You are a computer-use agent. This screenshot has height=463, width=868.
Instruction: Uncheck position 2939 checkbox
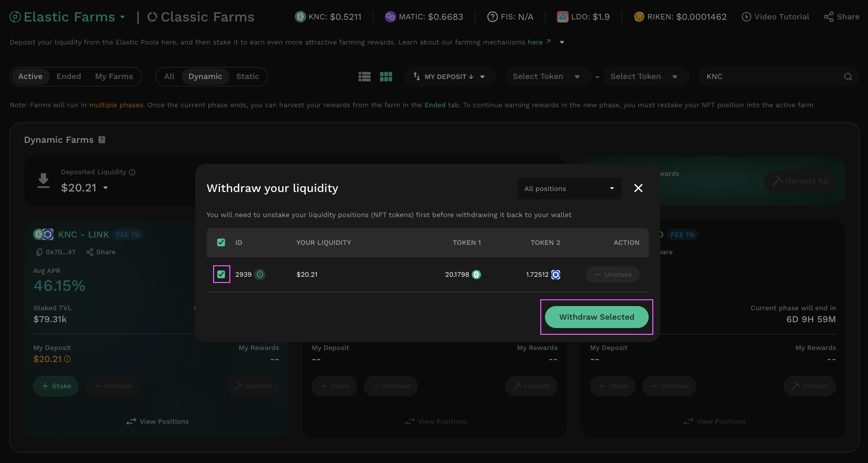point(221,274)
